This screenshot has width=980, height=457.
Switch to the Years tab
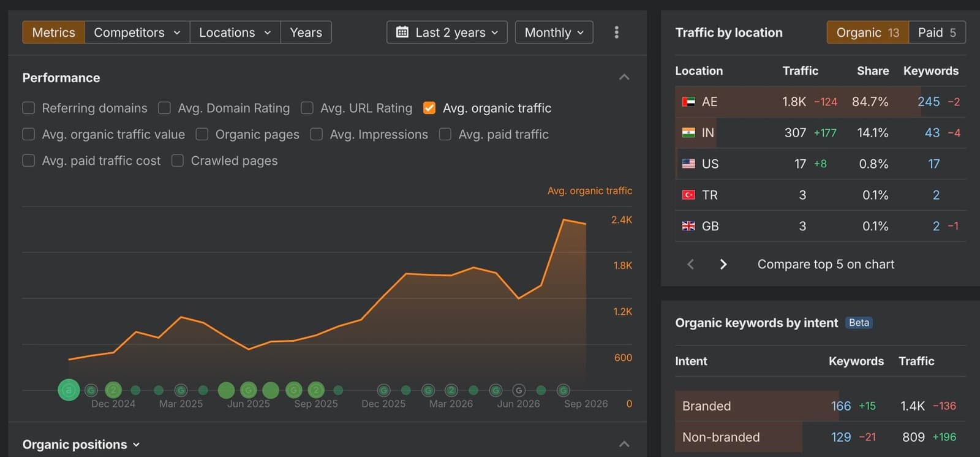(x=306, y=32)
